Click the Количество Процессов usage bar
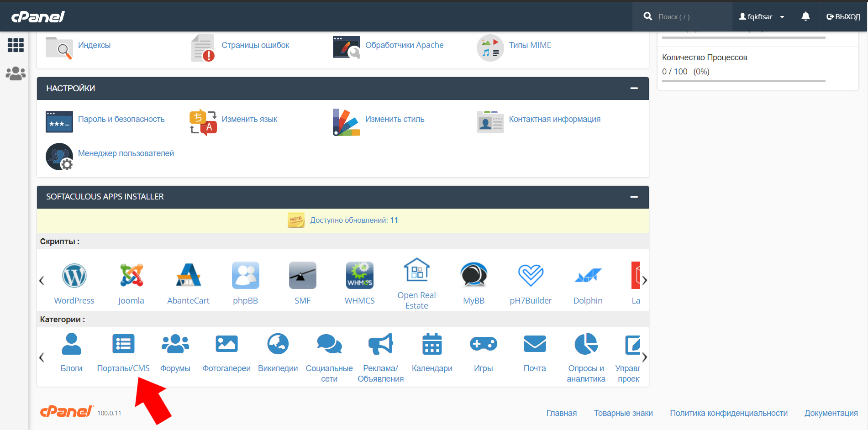 tap(743, 81)
